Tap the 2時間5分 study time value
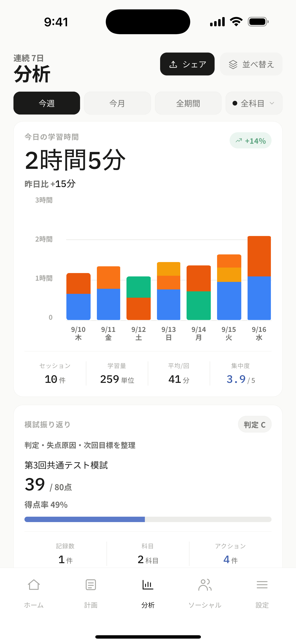296x644 pixels. pyautogui.click(x=75, y=160)
